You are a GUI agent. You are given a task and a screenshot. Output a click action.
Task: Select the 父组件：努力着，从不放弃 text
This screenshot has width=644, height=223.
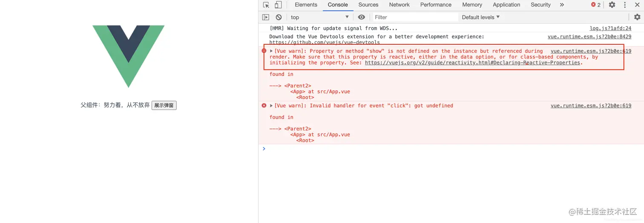(x=115, y=105)
